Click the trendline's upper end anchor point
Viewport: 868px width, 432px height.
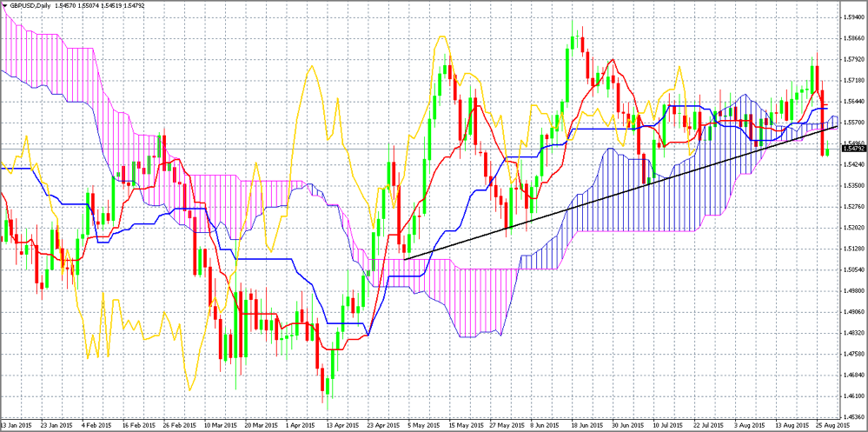point(838,127)
